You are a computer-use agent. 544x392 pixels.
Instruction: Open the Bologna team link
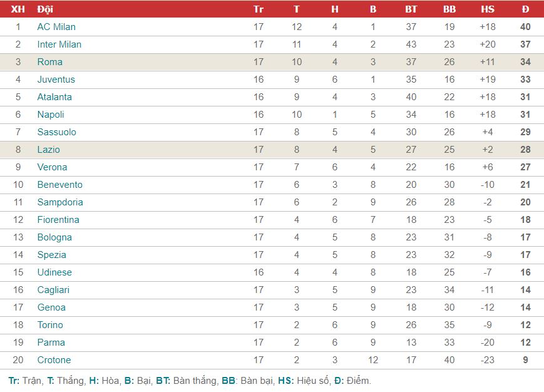coord(54,237)
